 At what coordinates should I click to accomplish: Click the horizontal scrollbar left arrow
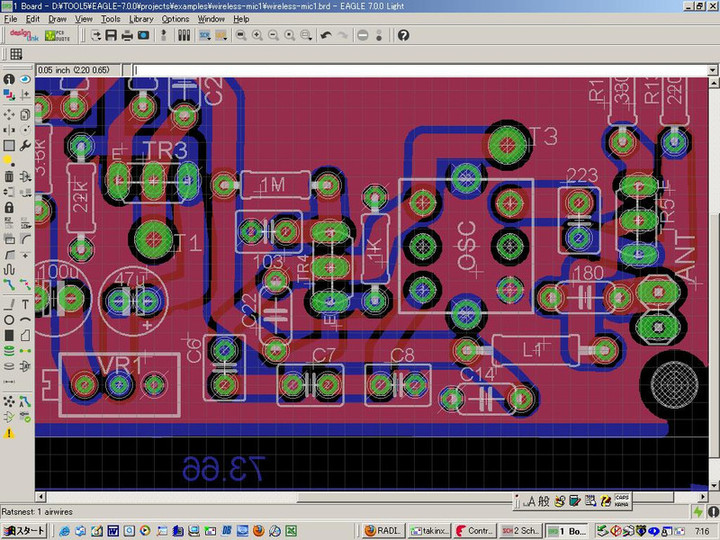[41, 498]
